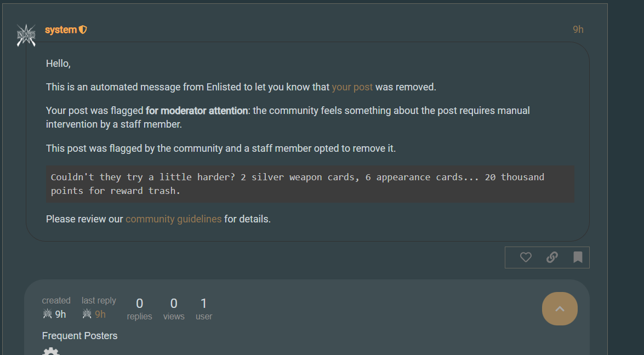Click the 9h timestamp in the post header
Viewport: 644px width, 355px height.
(x=578, y=30)
